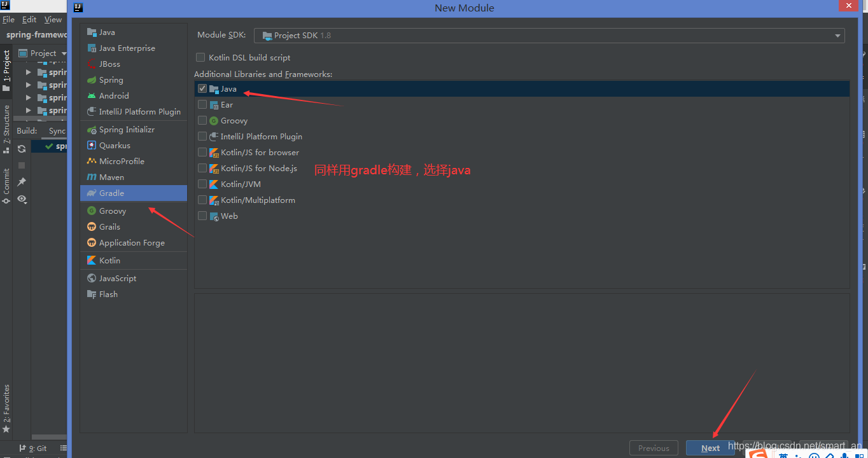Choose Spring Initializr generator
This screenshot has height=458, width=868.
(x=134, y=129)
